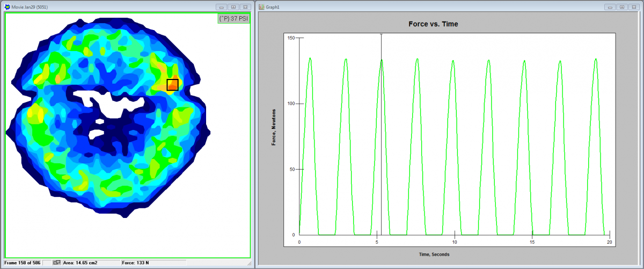Click the Time, Seconds axis label
Viewport: 644px width, 269px height.
tap(434, 254)
